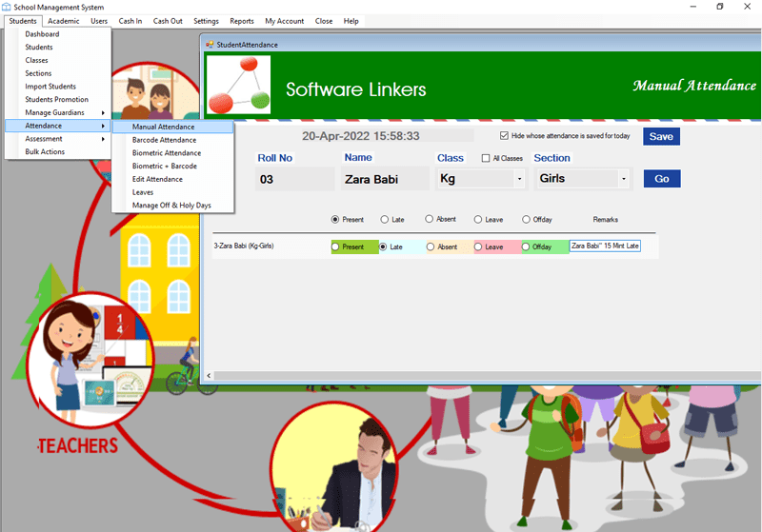Click the Name field showing Zara Babi
This screenshot has height=532, width=762.
pyautogui.click(x=385, y=179)
